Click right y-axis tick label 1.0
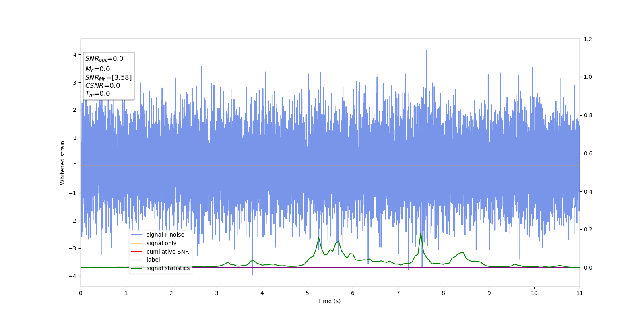Image resolution: width=644 pixels, height=322 pixels. 588,77
